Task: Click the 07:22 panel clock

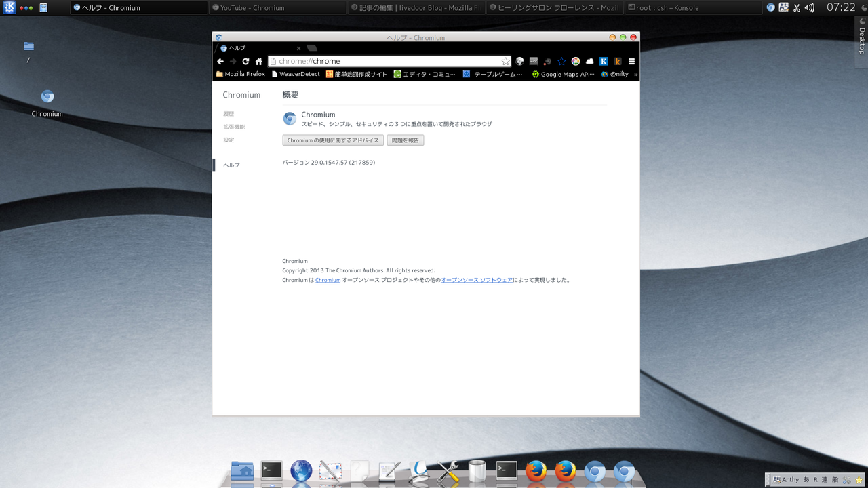Action: tap(841, 7)
